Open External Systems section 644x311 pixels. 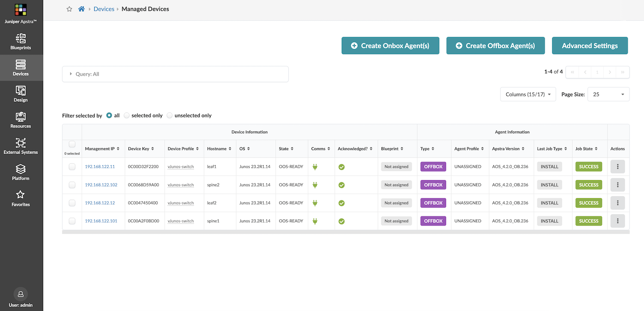pyautogui.click(x=21, y=146)
